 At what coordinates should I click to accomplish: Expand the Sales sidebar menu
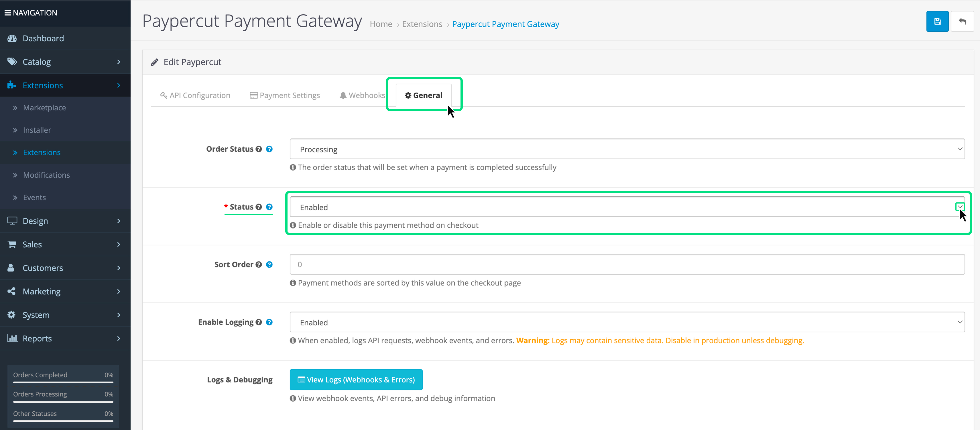tap(65, 244)
